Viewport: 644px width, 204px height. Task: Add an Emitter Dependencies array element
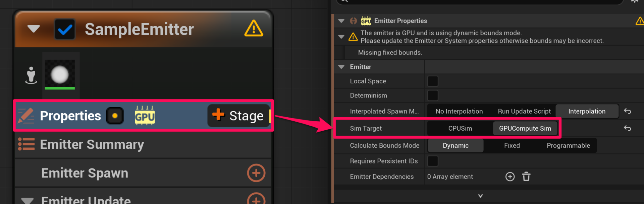pyautogui.click(x=510, y=177)
